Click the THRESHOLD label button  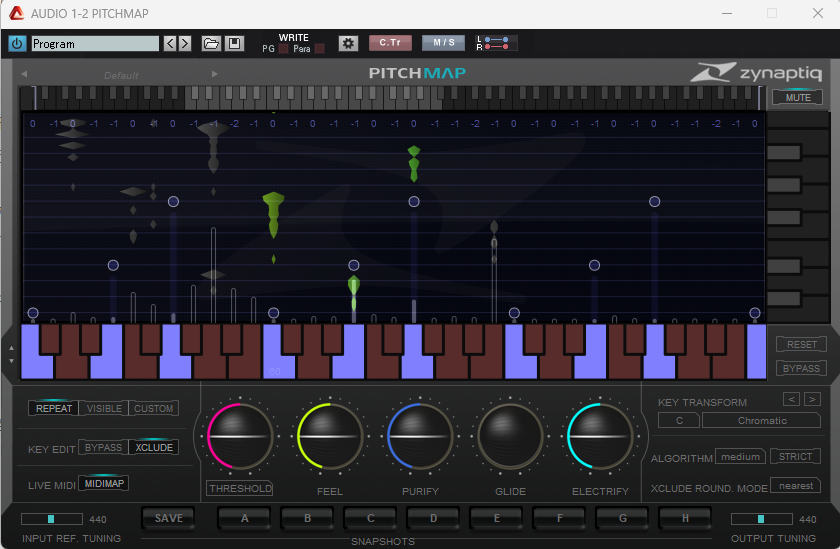(x=240, y=488)
